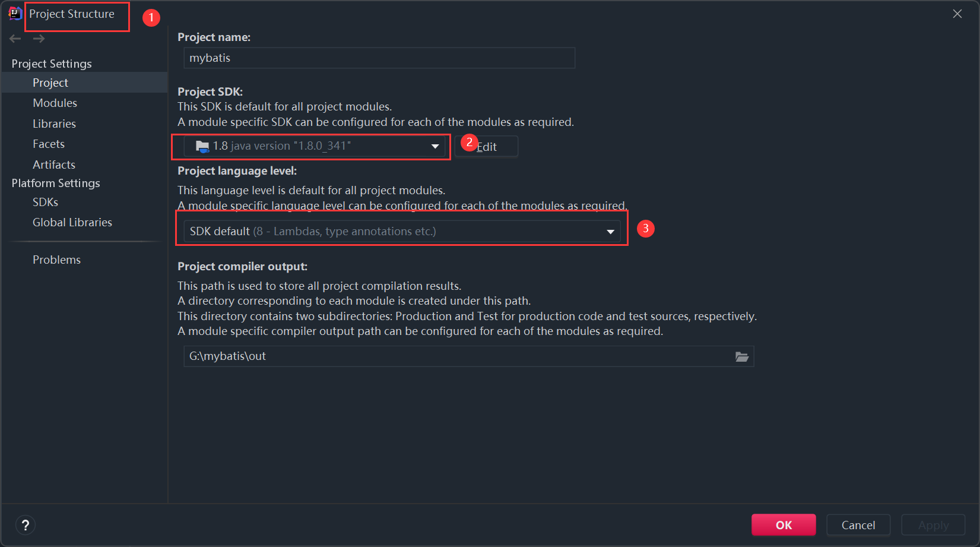980x547 pixels.
Task: Select Libraries in the sidebar
Action: [55, 124]
